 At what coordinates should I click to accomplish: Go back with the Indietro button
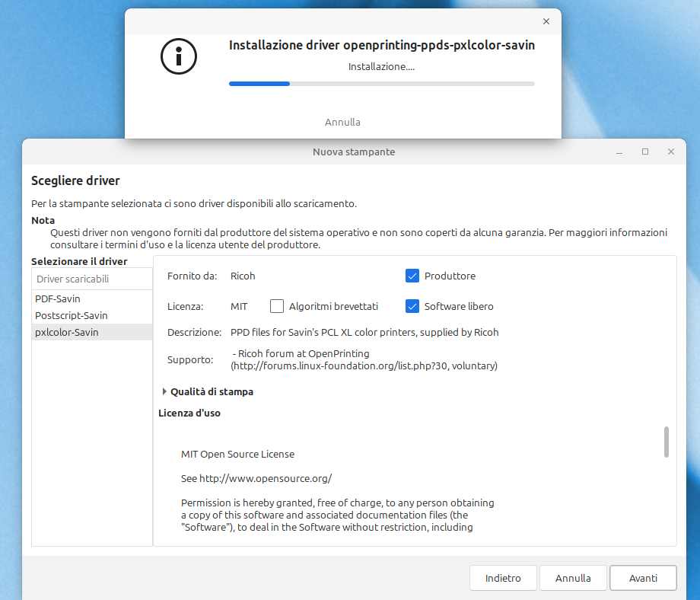pos(503,578)
